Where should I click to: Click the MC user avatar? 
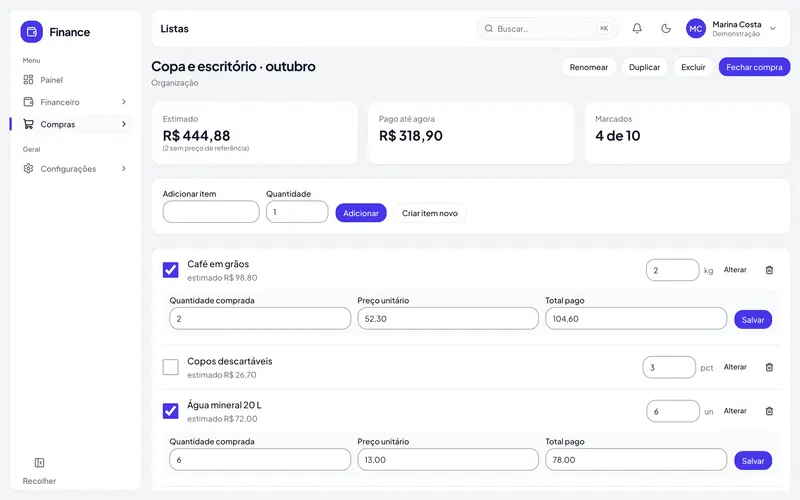coord(696,29)
